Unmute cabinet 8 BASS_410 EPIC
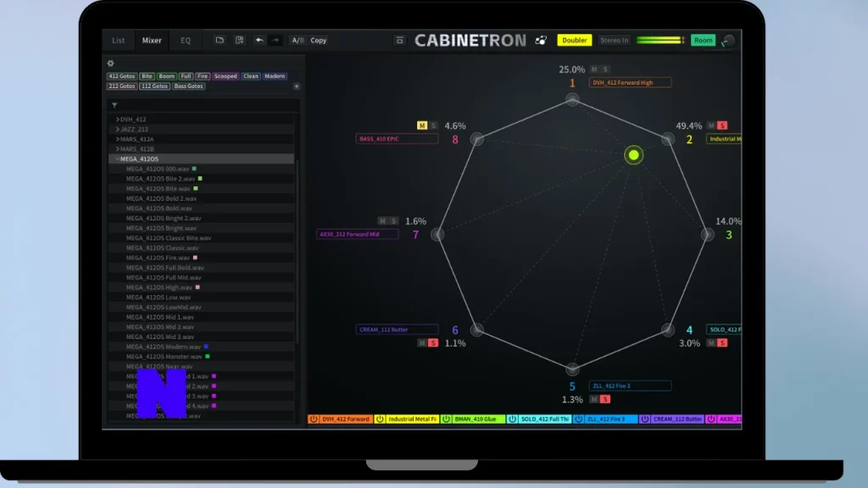Image resolution: width=868 pixels, height=488 pixels. pyautogui.click(x=422, y=126)
